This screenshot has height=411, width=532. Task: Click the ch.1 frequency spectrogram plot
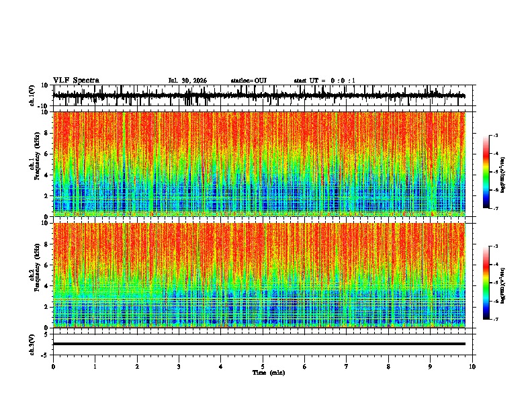(259, 164)
